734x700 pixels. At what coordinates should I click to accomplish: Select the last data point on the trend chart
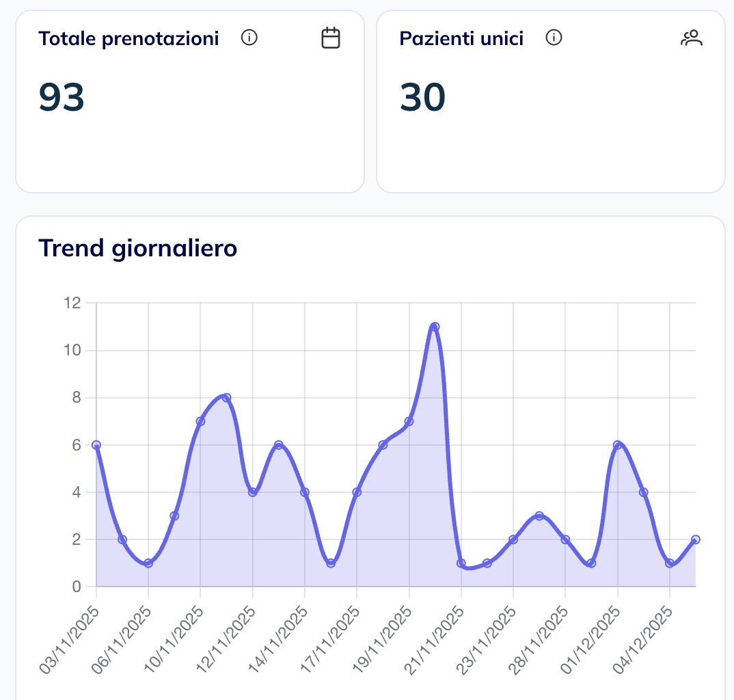(696, 539)
